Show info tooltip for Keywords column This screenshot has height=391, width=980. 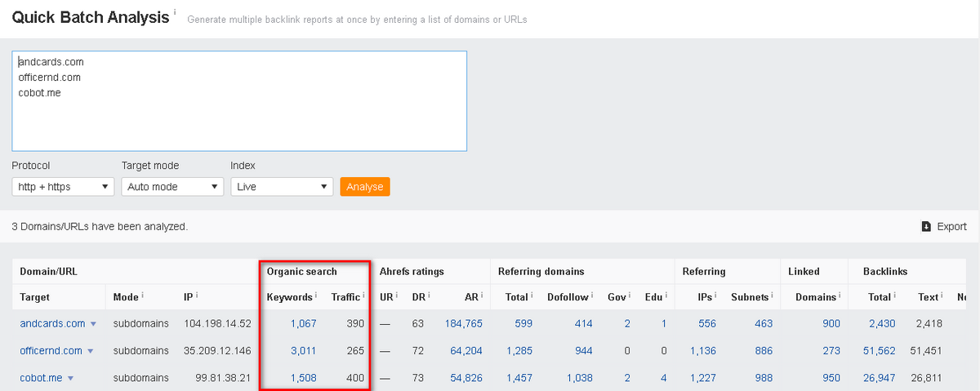click(x=316, y=295)
